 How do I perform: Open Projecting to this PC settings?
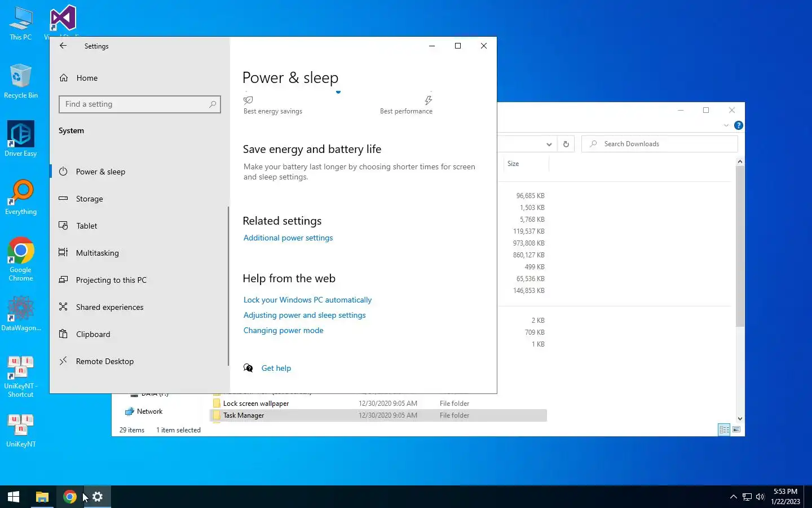(x=139, y=280)
